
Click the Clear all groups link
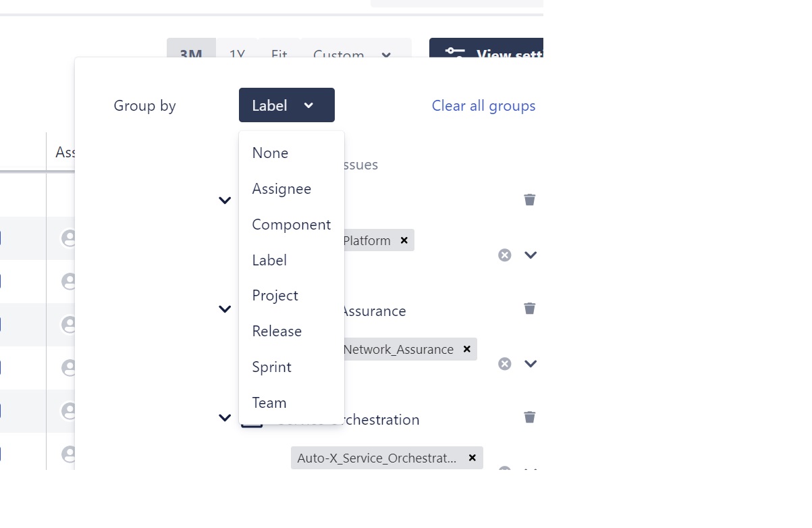484,105
